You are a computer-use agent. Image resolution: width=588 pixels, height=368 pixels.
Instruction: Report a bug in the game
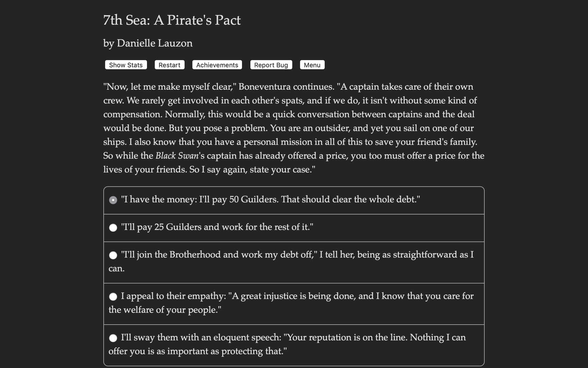(271, 65)
